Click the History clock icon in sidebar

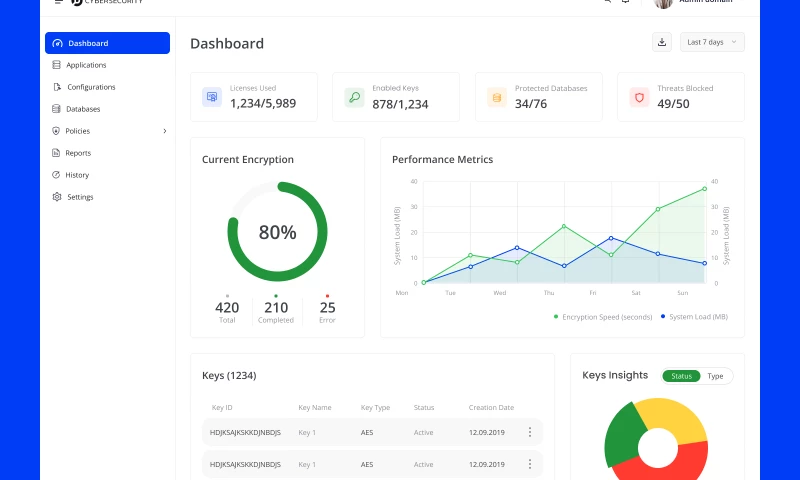point(57,175)
